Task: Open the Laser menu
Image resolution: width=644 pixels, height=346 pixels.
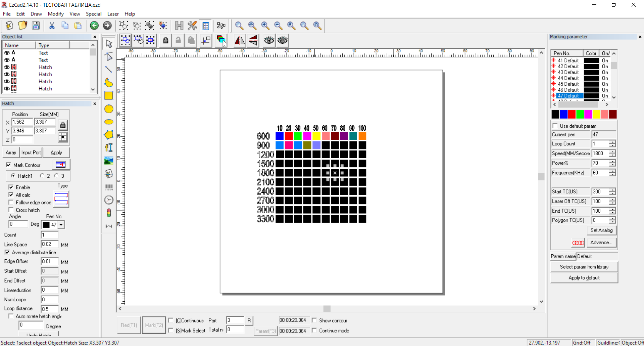Action: click(x=113, y=14)
